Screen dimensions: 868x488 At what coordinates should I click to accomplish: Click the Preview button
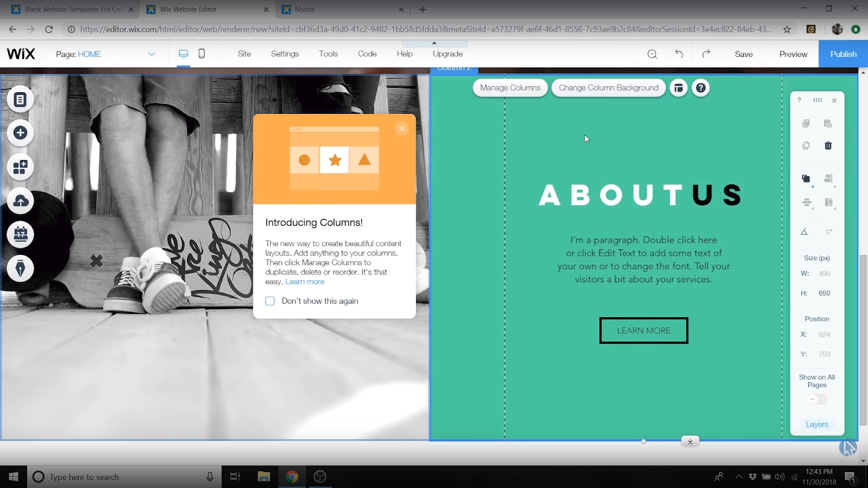tap(793, 54)
